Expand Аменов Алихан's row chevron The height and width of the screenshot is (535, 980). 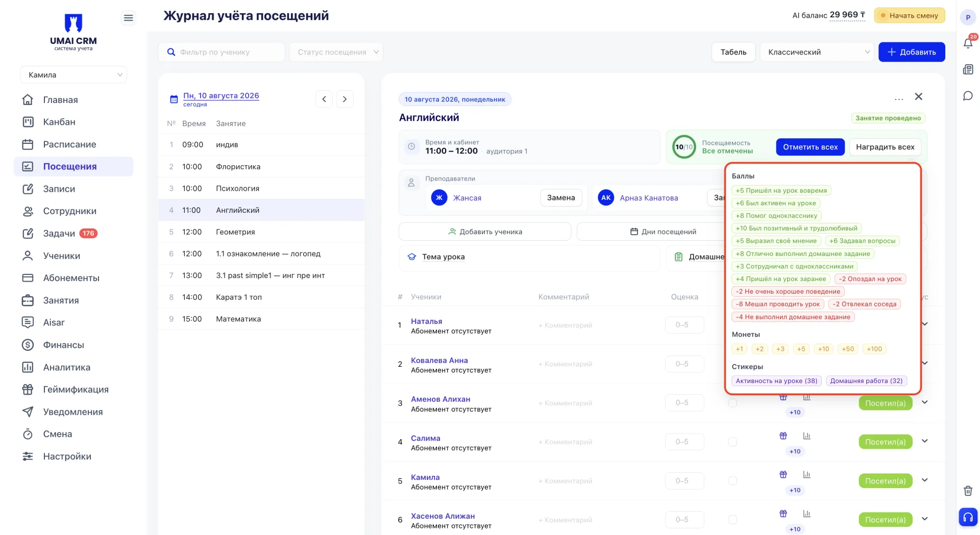pos(924,402)
